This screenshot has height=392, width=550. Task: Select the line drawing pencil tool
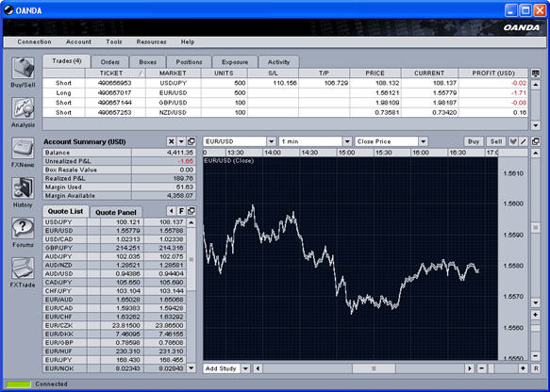523,141
